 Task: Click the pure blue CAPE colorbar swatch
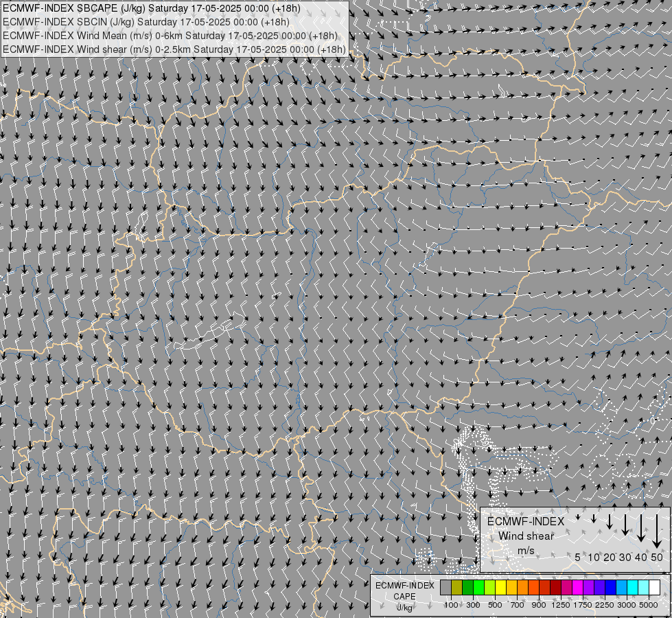point(611,587)
